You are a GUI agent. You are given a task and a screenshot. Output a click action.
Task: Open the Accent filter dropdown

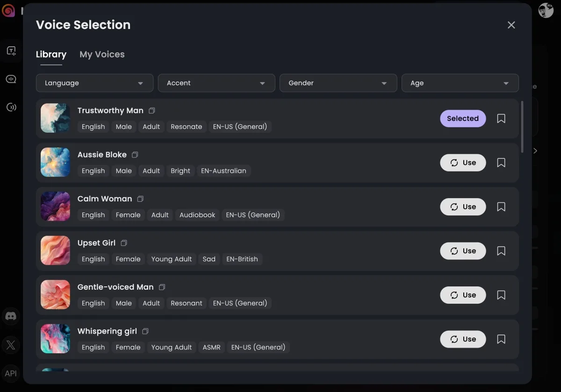[x=216, y=83]
